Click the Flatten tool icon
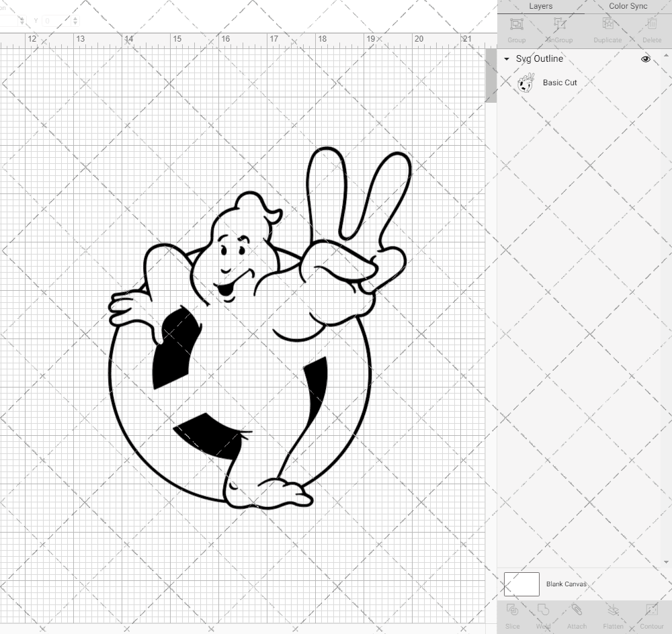 [613, 610]
